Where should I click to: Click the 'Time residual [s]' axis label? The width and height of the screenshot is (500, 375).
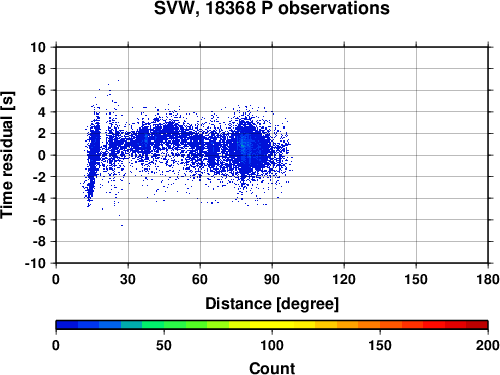[7, 155]
